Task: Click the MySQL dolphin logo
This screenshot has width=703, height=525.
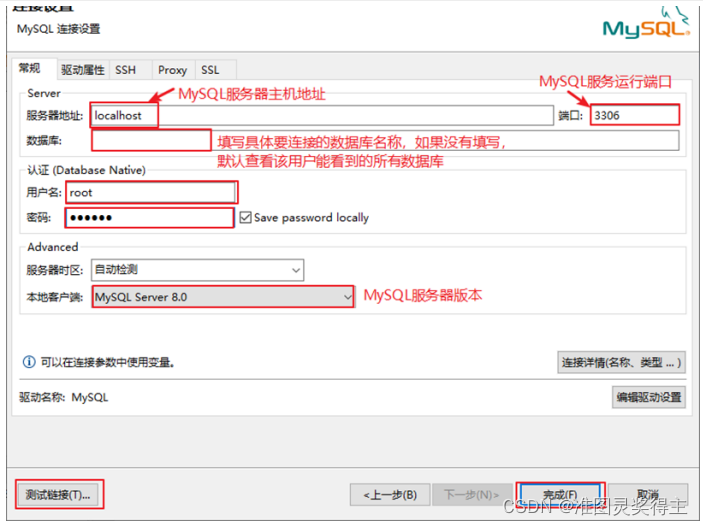Action: pyautogui.click(x=646, y=22)
